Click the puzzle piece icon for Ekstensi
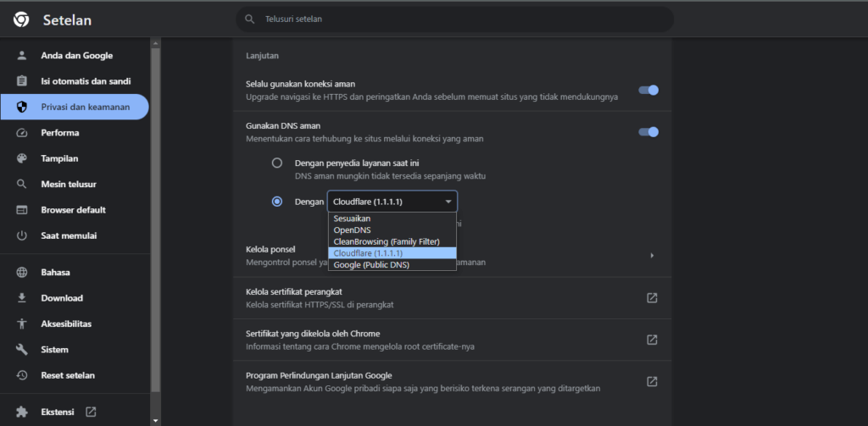The height and width of the screenshot is (426, 868). pyautogui.click(x=21, y=412)
